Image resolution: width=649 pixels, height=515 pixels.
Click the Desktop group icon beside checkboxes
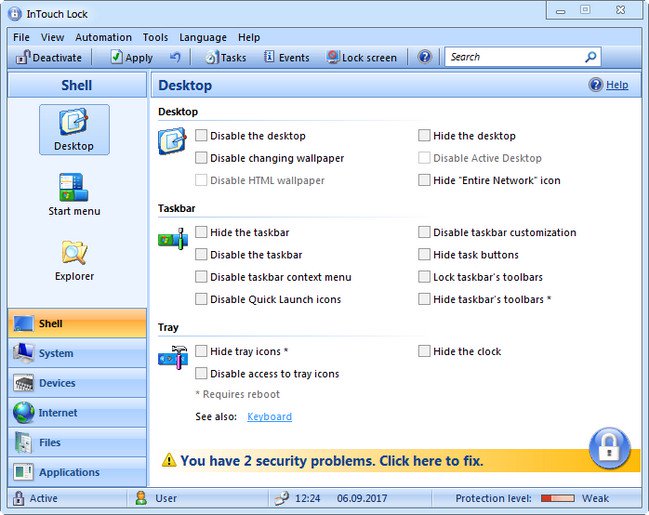173,141
